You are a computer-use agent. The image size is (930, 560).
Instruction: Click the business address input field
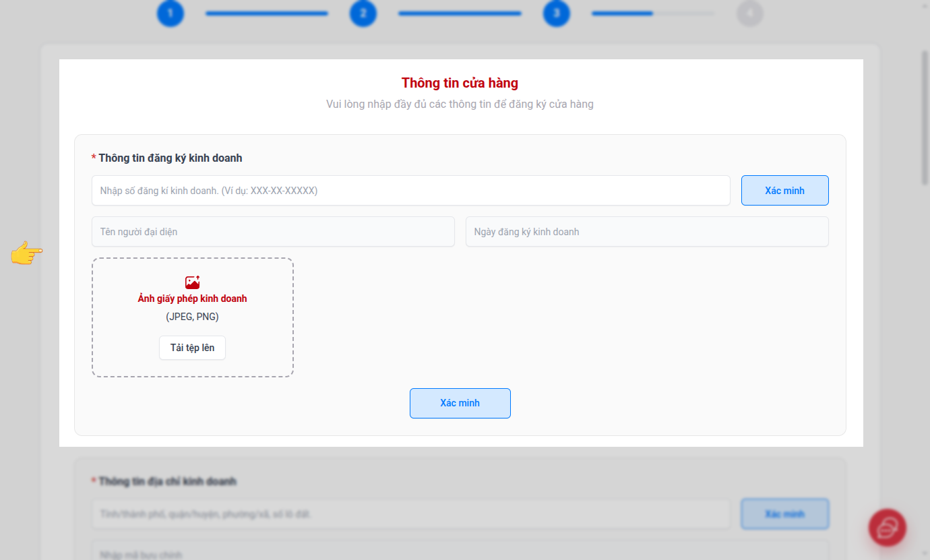410,514
